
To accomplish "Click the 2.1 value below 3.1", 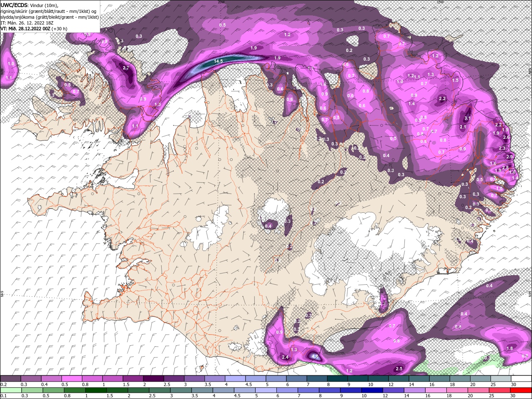I will click(463, 127).
